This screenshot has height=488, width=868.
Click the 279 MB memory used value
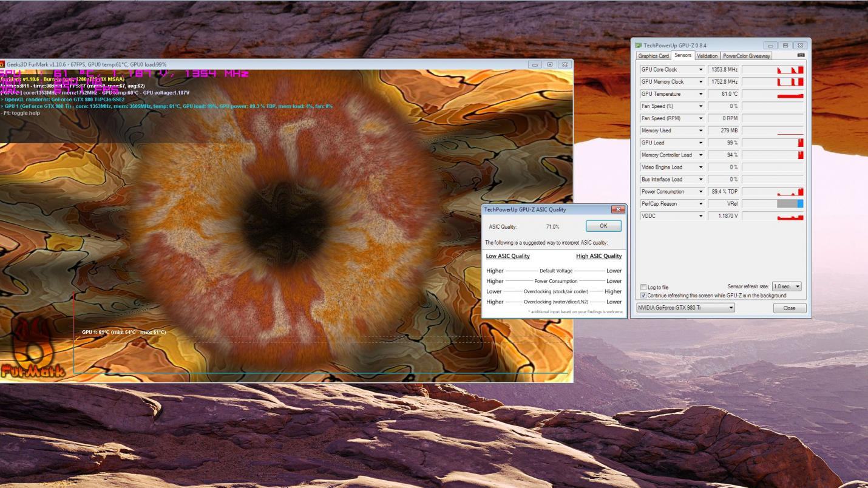pyautogui.click(x=724, y=130)
